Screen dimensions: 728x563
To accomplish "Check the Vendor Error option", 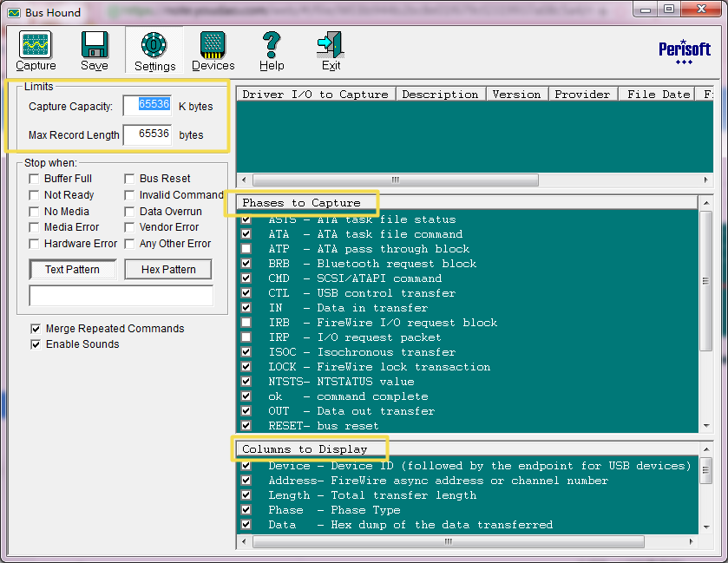I will tap(129, 227).
